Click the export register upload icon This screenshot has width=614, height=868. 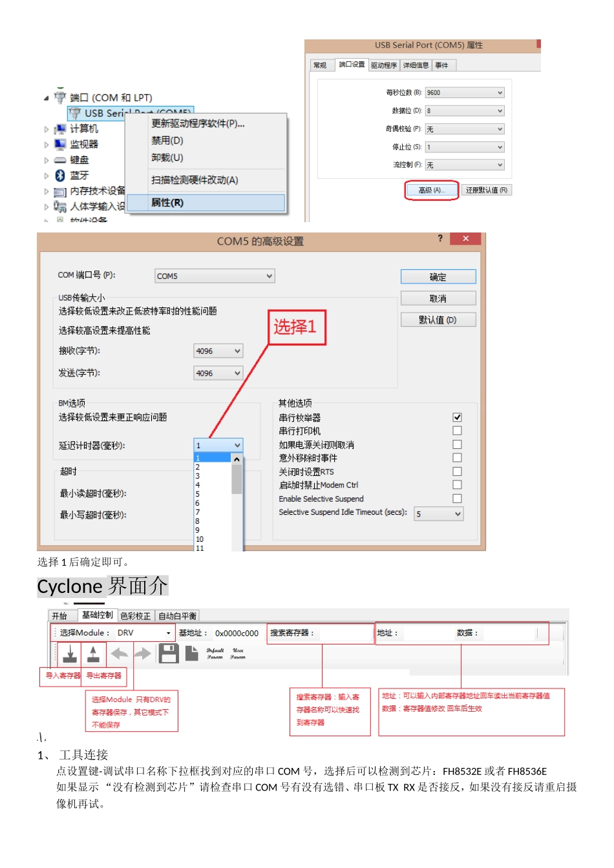[x=94, y=655]
